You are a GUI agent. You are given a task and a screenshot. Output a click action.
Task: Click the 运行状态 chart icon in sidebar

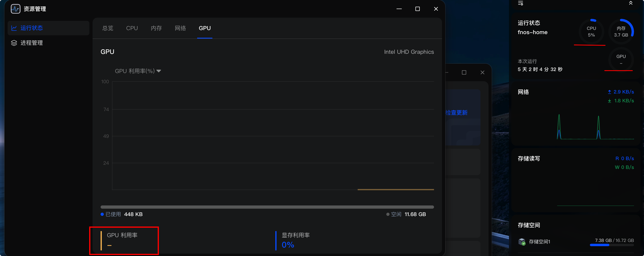(x=14, y=28)
